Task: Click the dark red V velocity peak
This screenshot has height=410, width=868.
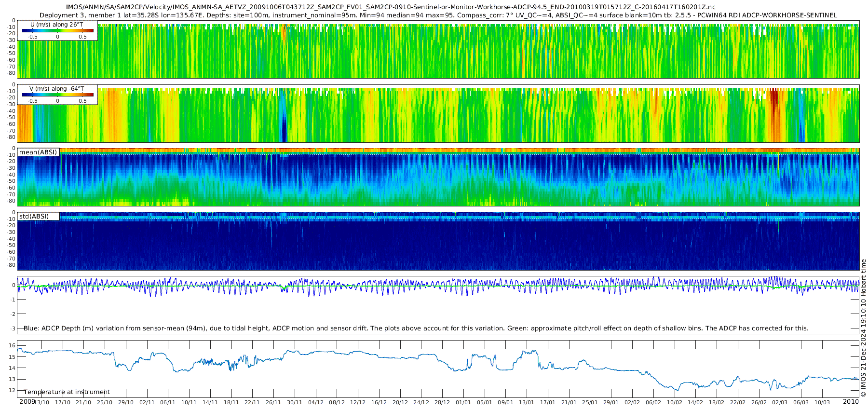Action: click(774, 99)
